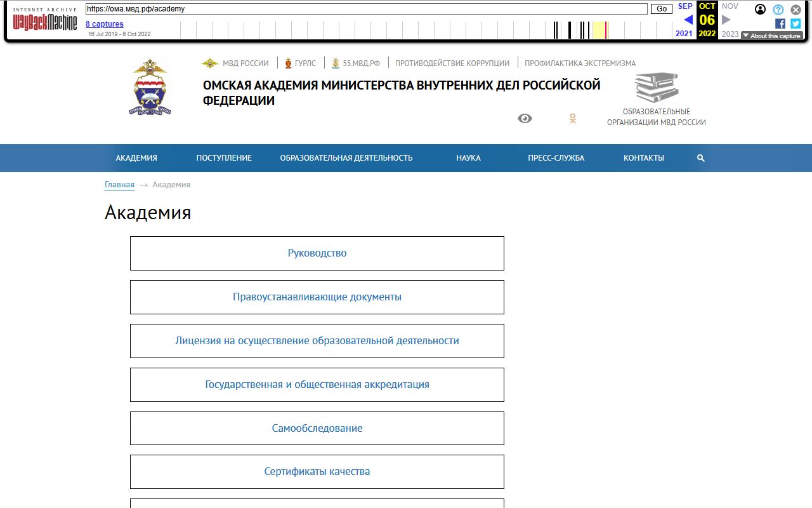Click the next capture right arrow

point(726,20)
